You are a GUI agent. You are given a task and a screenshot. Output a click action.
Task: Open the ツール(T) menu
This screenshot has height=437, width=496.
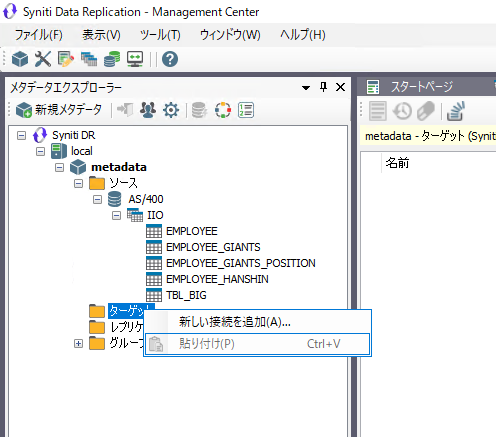(160, 35)
